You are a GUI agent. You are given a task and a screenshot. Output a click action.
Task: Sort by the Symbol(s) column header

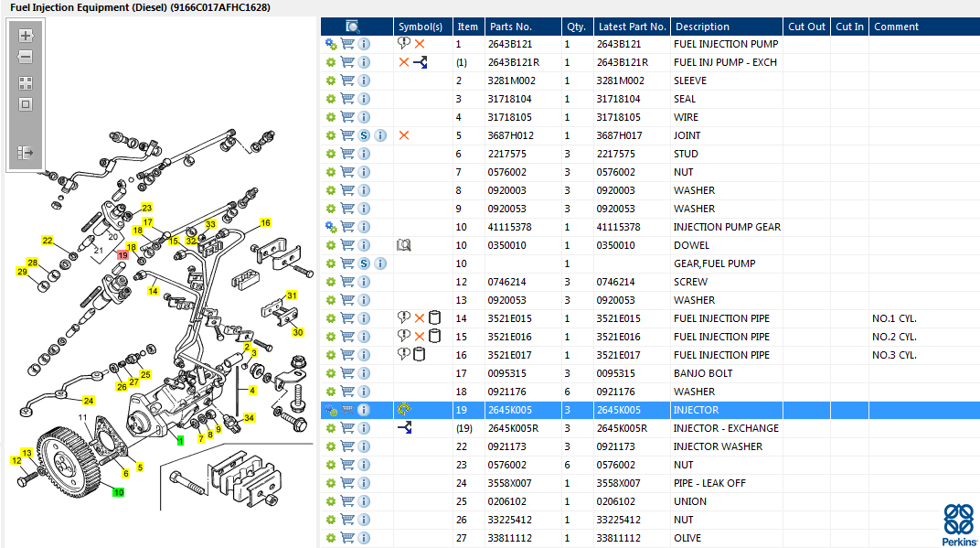click(421, 27)
